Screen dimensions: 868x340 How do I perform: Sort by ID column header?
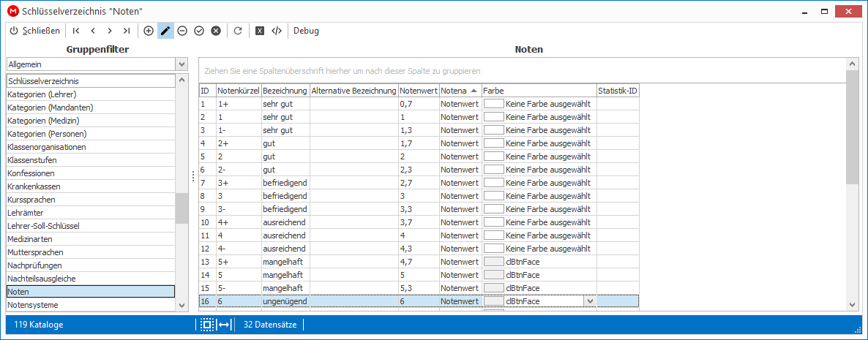207,90
